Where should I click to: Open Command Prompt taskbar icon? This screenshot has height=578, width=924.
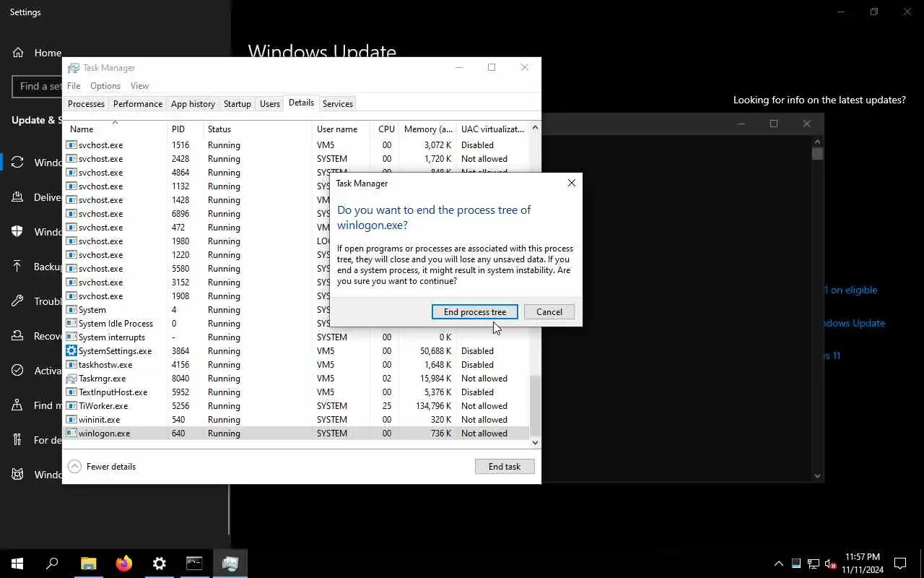tap(195, 564)
